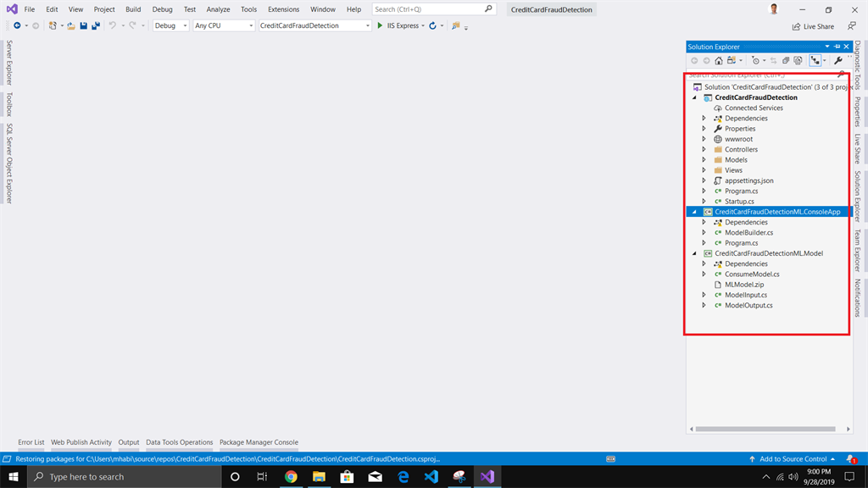
Task: Select the appsettings.json file
Action: pyautogui.click(x=749, y=180)
